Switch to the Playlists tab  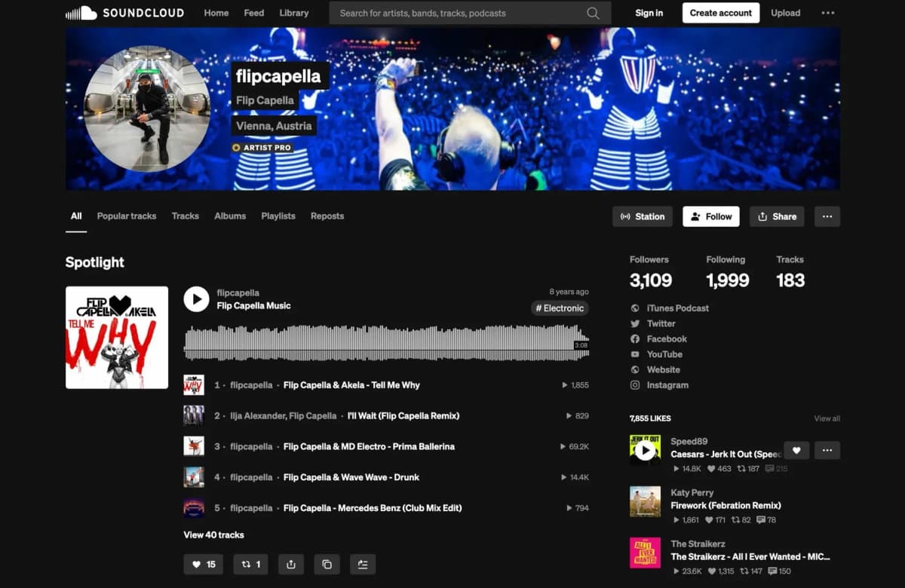point(278,216)
